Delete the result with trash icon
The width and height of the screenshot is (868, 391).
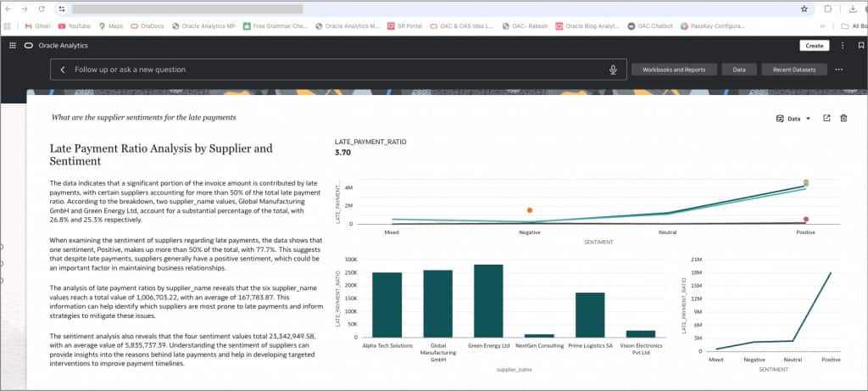click(x=843, y=118)
